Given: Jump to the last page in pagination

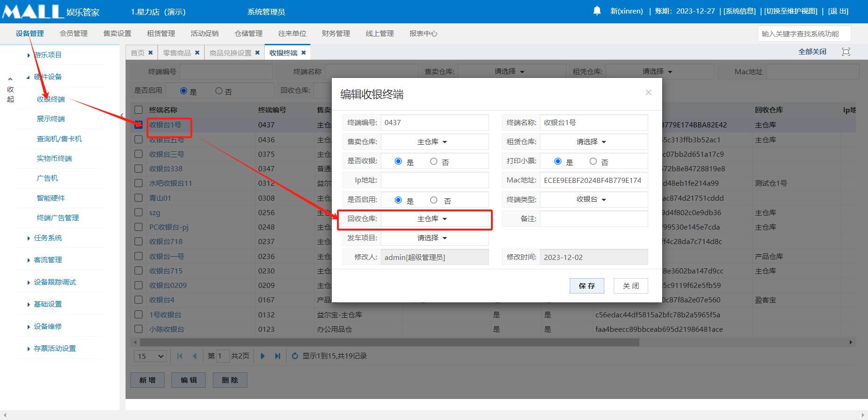Looking at the screenshot, I should click(278, 356).
